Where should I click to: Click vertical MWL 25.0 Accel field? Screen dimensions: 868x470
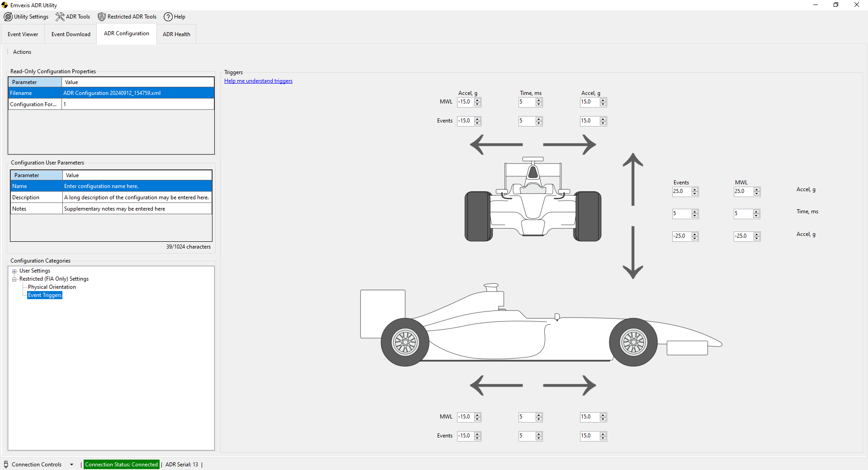pos(743,192)
